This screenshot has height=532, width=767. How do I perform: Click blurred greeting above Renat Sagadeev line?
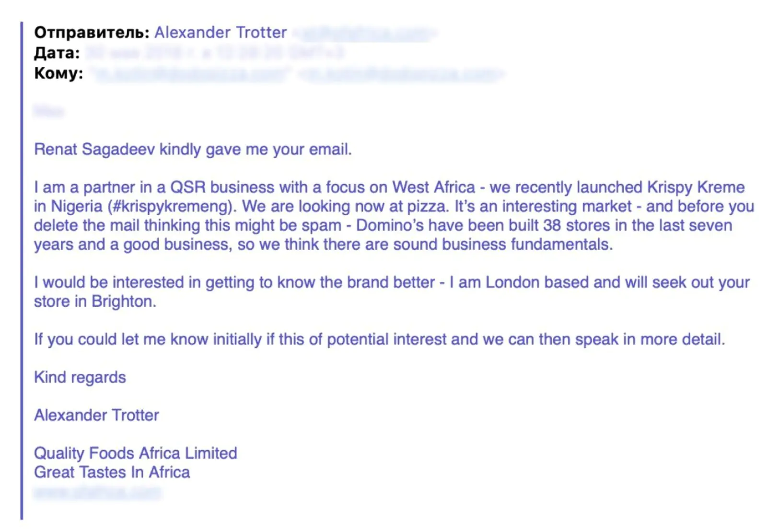[x=48, y=111]
